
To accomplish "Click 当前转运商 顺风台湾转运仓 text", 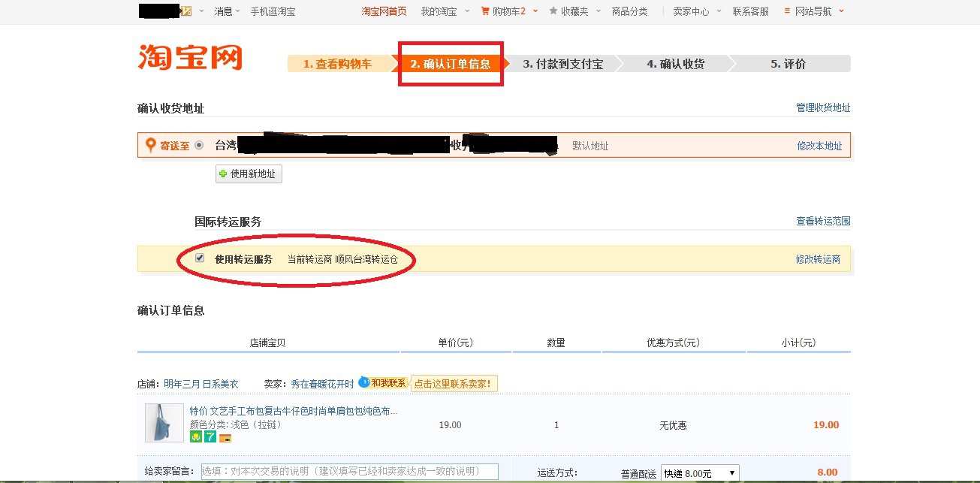I will click(x=342, y=259).
